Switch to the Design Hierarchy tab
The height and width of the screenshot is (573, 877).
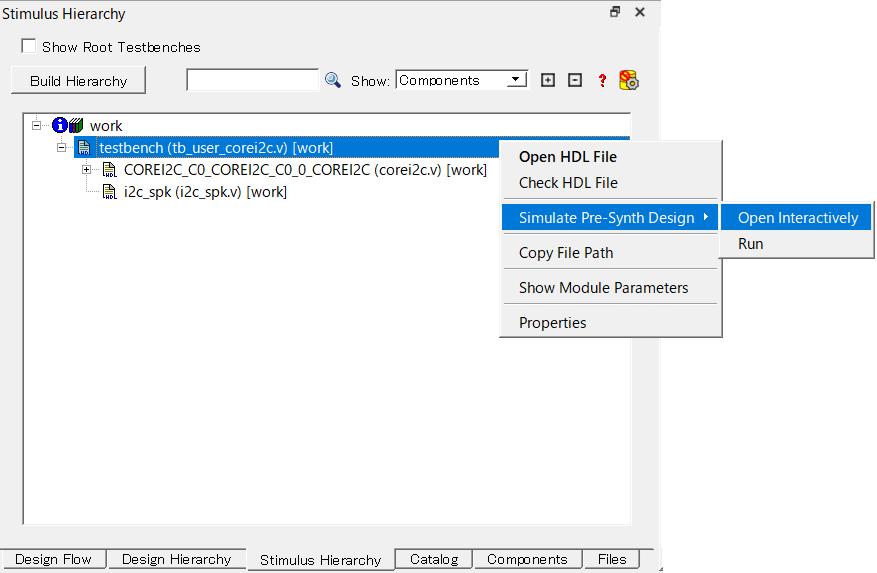click(176, 559)
